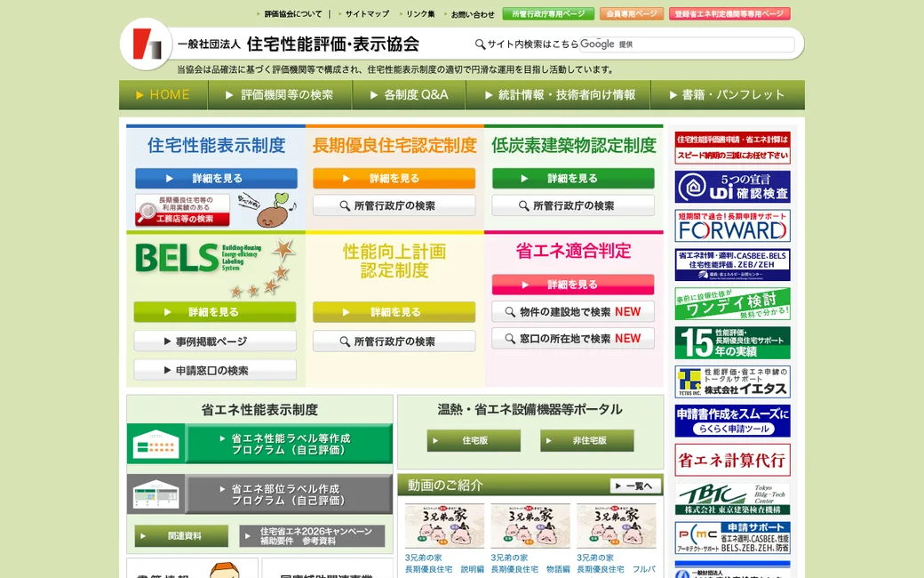Click gray house label icon for 省エネ部位ラベル

click(156, 494)
